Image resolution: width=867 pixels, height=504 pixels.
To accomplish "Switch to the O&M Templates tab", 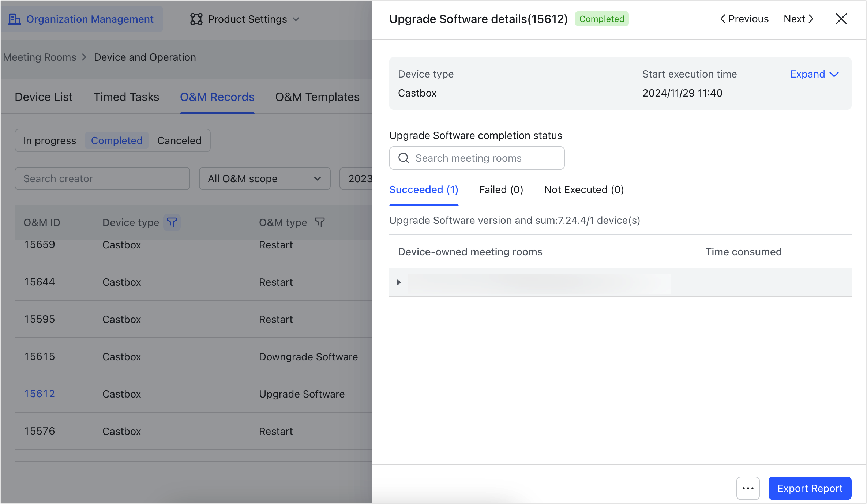I will point(317,97).
